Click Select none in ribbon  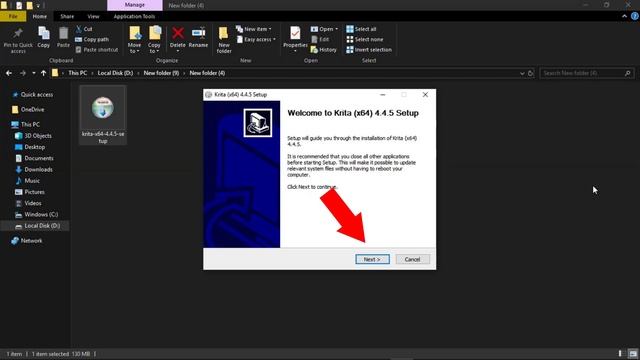pyautogui.click(x=364, y=39)
